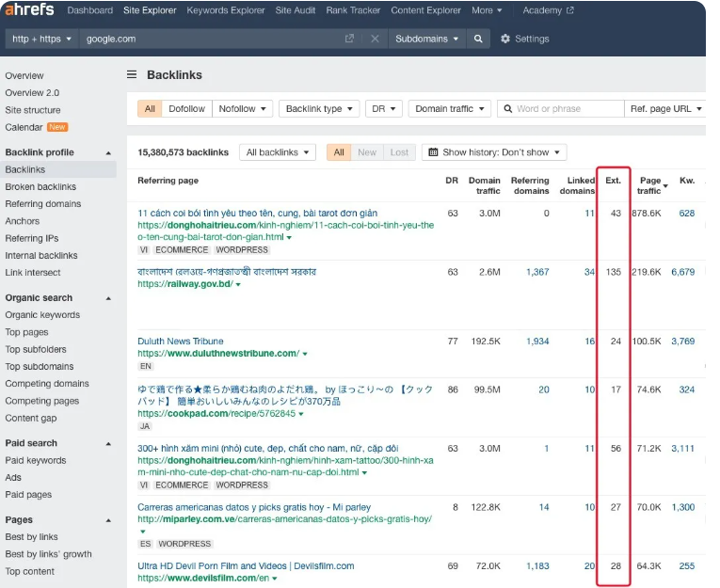Screen dimensions: 720x588
Task: Open the Referring domains sidebar link
Action: (x=43, y=204)
